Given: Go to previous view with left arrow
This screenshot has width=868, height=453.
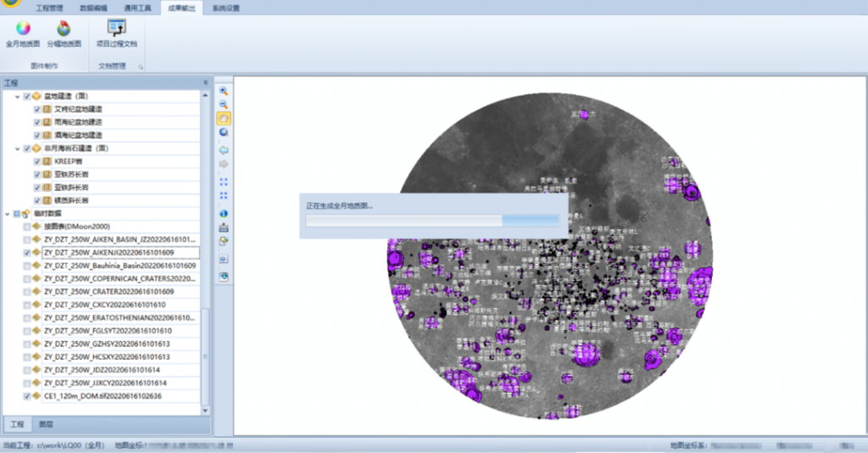Looking at the screenshot, I should click(x=224, y=150).
